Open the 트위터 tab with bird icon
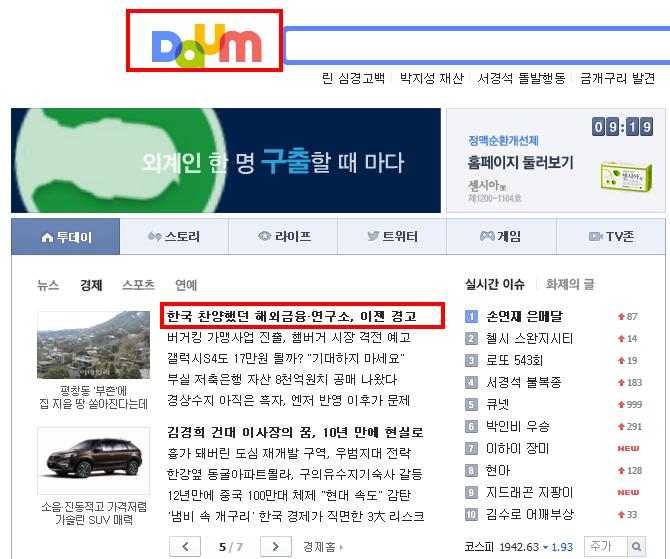The width and height of the screenshot is (670, 559). (392, 237)
